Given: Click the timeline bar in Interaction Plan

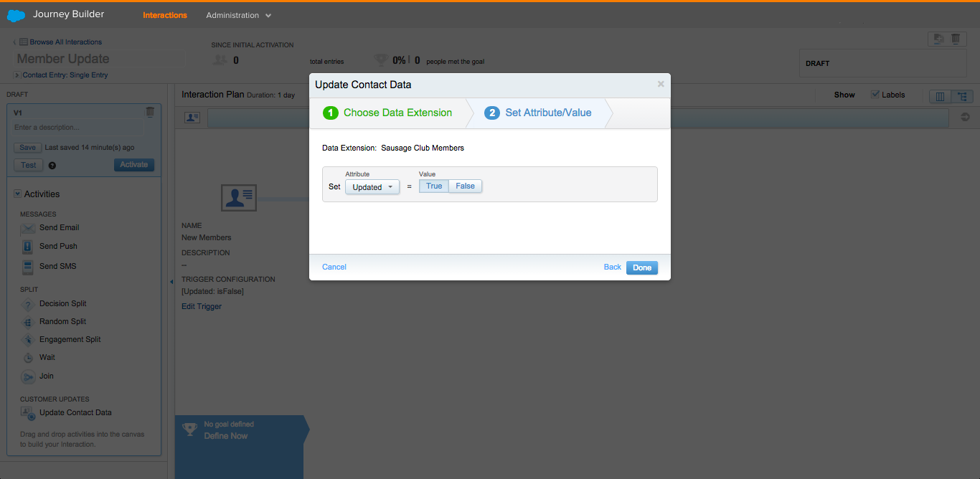Looking at the screenshot, I should (x=578, y=118).
